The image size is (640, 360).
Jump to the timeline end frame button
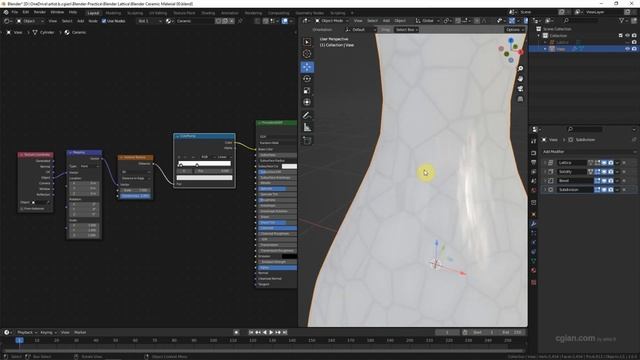coord(285,332)
